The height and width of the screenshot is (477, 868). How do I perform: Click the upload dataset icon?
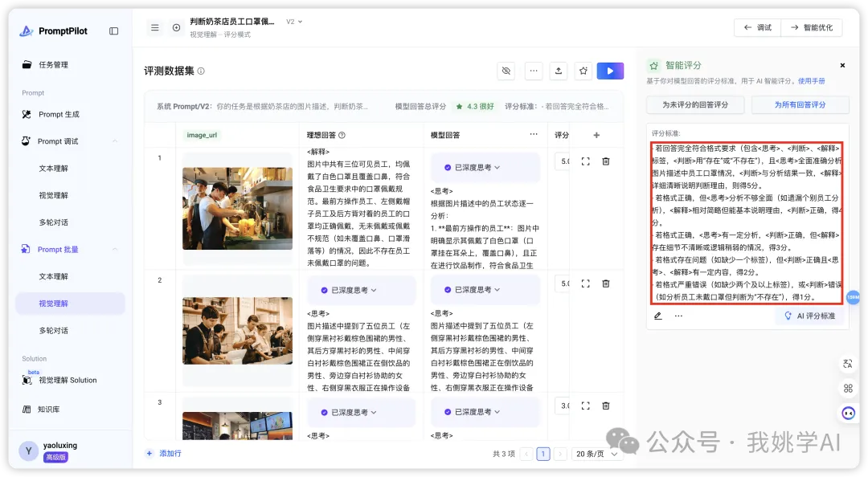pyautogui.click(x=558, y=71)
